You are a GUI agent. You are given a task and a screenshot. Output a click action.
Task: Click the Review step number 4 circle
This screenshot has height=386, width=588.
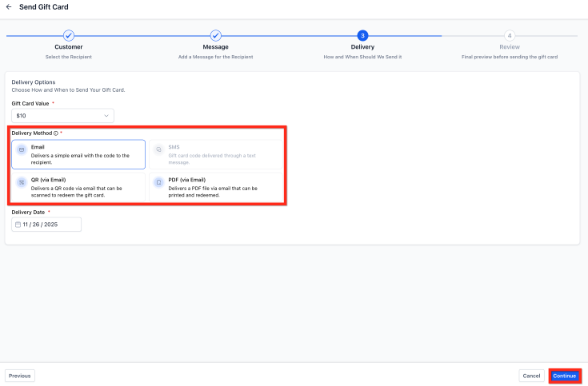click(x=509, y=36)
